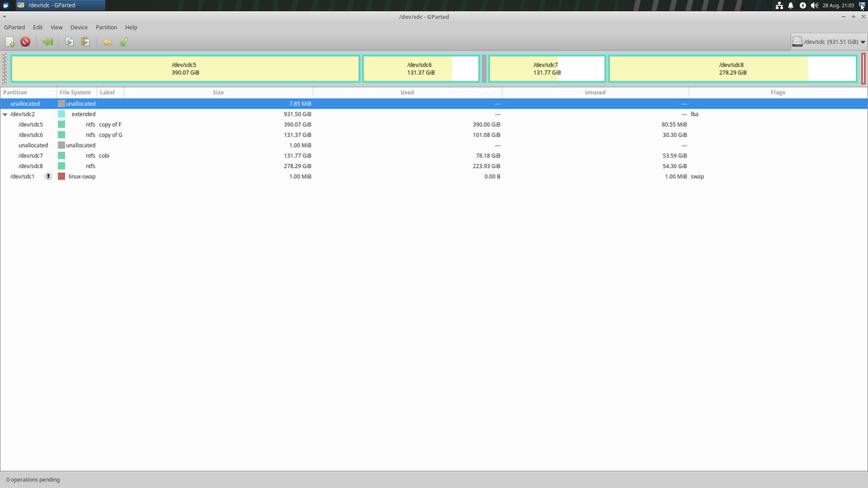
Task: Apply all operations with the green checkmark
Action: pyautogui.click(x=123, y=42)
